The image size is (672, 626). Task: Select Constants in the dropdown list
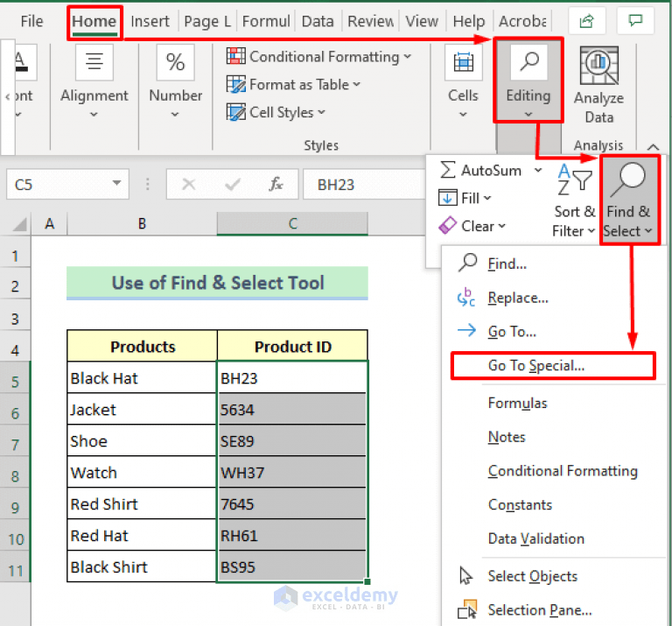520,504
